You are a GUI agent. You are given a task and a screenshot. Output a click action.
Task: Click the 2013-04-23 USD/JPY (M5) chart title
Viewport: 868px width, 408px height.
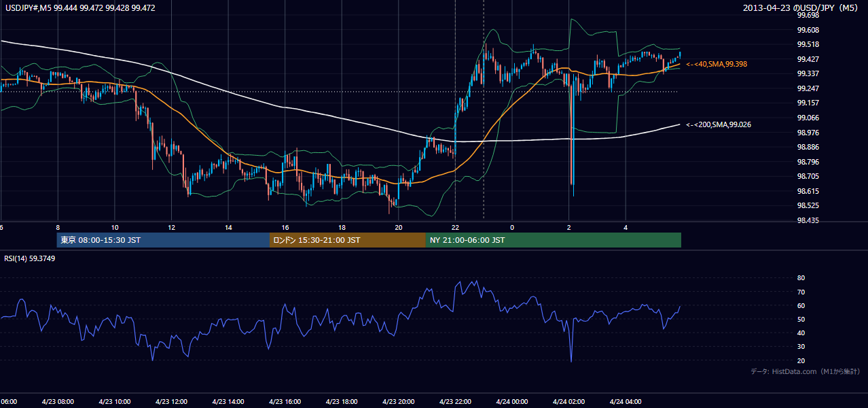point(801,8)
